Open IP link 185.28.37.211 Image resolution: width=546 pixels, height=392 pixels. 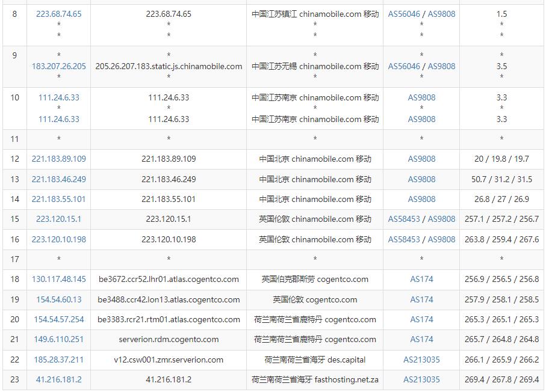pyautogui.click(x=59, y=360)
